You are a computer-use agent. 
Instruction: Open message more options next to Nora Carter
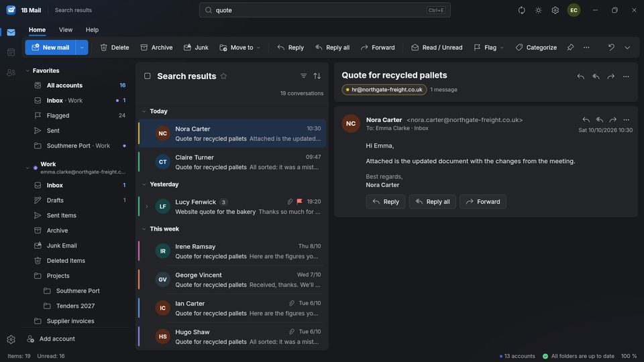click(626, 120)
